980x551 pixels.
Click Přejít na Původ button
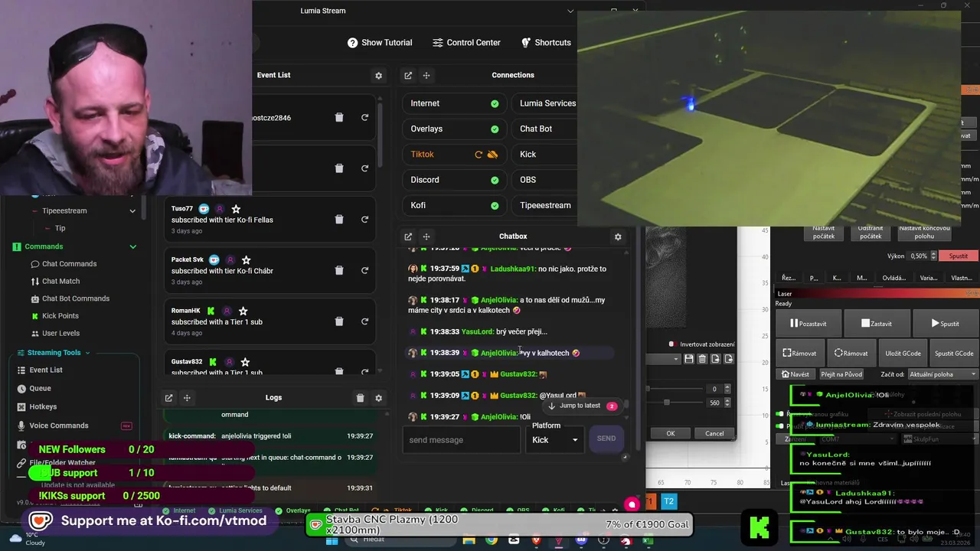point(841,374)
